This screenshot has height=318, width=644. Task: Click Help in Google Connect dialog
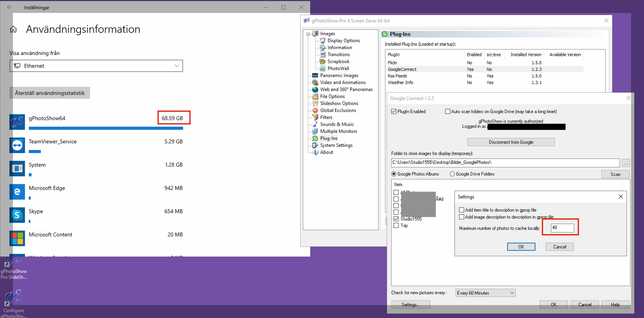pyautogui.click(x=615, y=305)
